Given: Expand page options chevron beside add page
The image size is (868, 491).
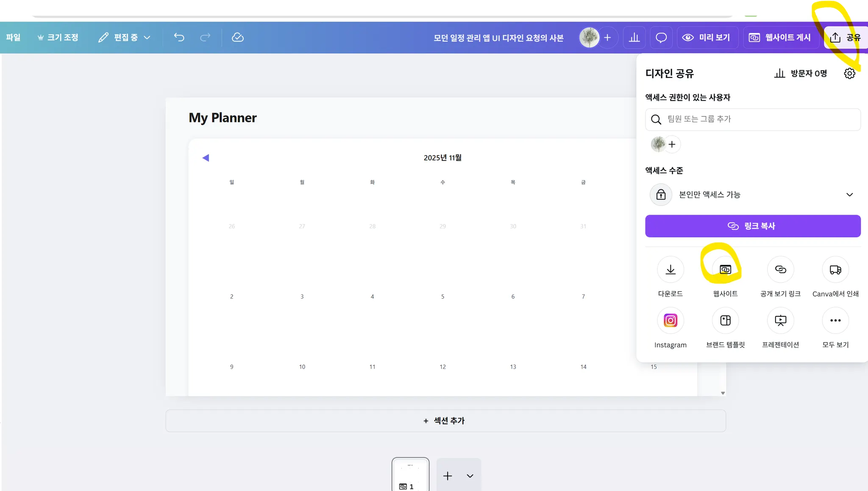Looking at the screenshot, I should click(x=470, y=476).
